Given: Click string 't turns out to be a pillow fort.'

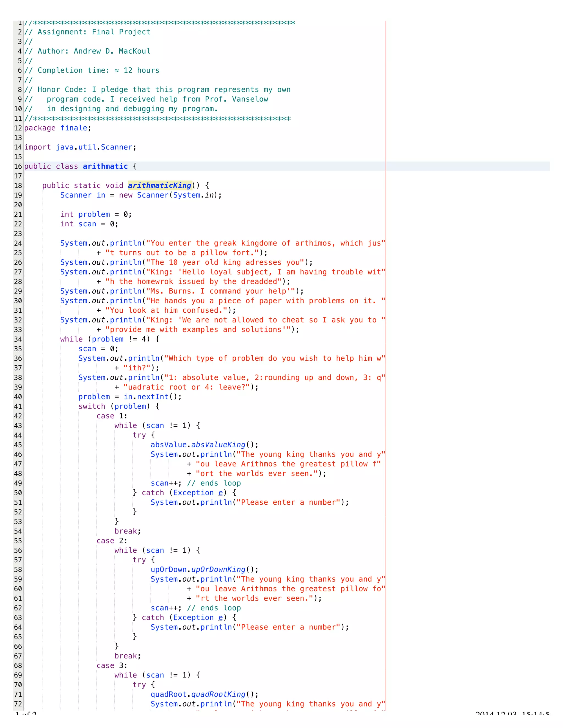Looking at the screenshot, I should [x=182, y=253].
